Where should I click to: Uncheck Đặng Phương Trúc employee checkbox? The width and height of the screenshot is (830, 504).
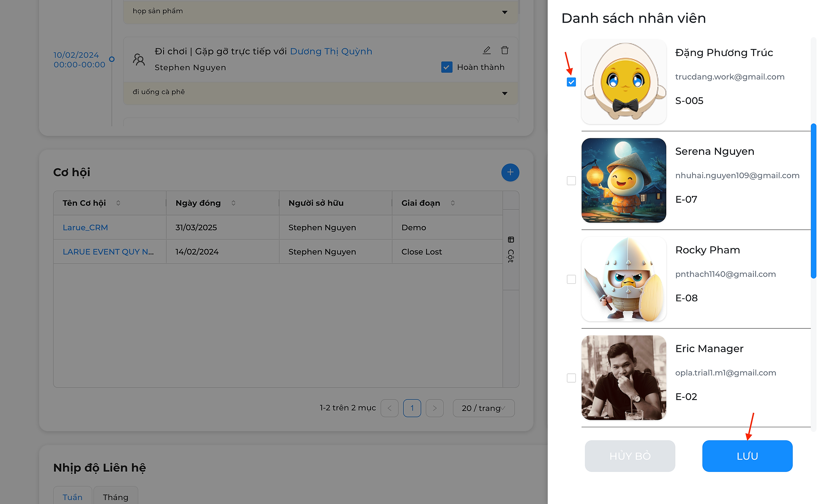571,82
